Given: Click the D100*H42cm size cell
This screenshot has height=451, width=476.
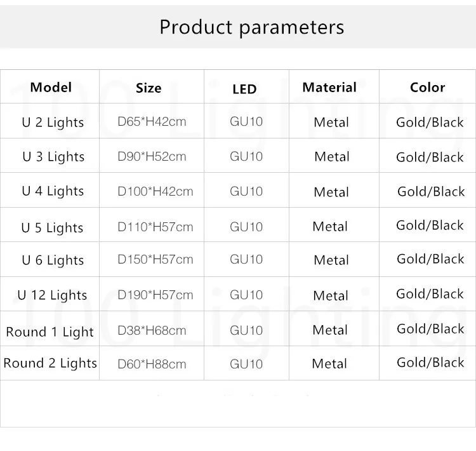Looking at the screenshot, I should (155, 191).
